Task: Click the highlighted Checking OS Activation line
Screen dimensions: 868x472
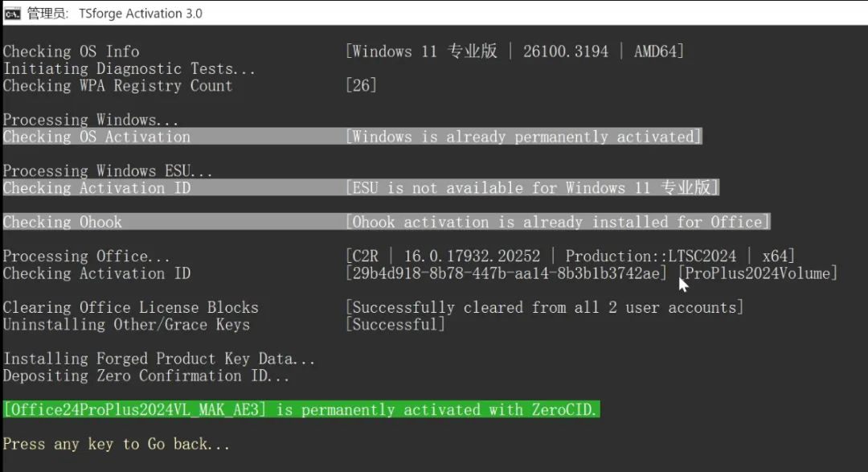Action: tap(96, 137)
